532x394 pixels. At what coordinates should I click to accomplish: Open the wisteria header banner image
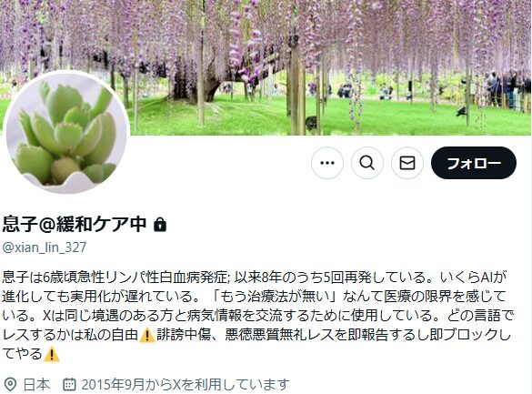(x=266, y=67)
